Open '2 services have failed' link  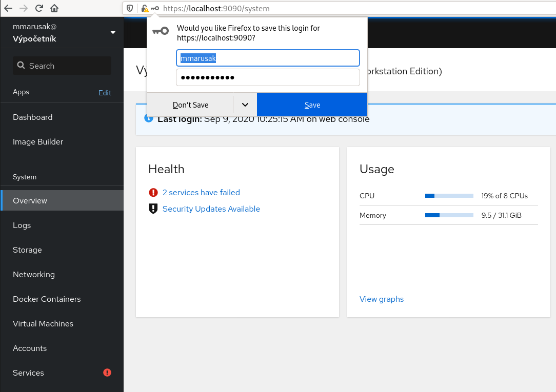(201, 192)
